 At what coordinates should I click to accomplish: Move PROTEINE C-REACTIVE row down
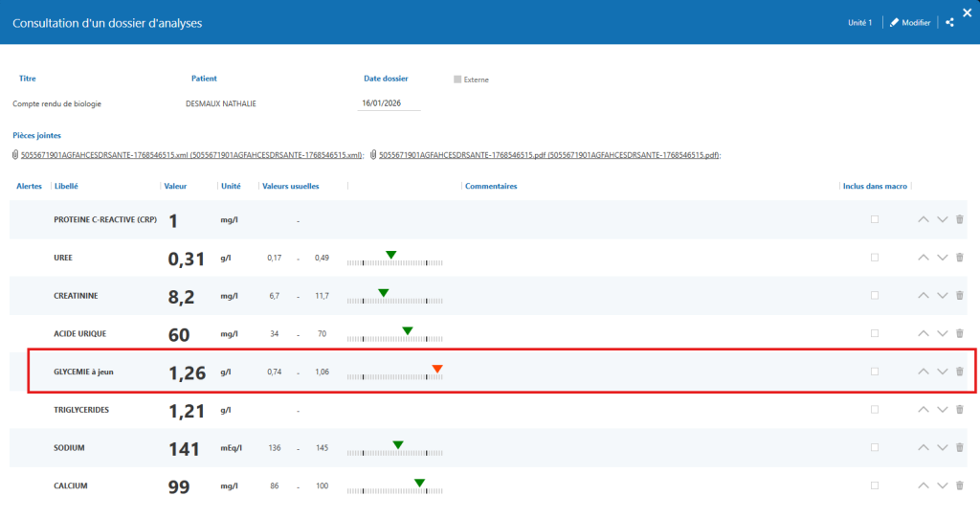click(x=943, y=219)
